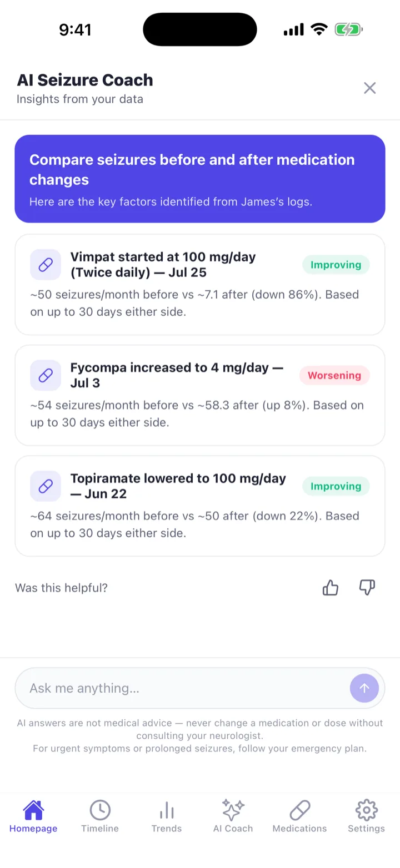Viewport: 400px width, 868px height.
Task: Tap the thumbs up feedback icon
Action: click(331, 587)
